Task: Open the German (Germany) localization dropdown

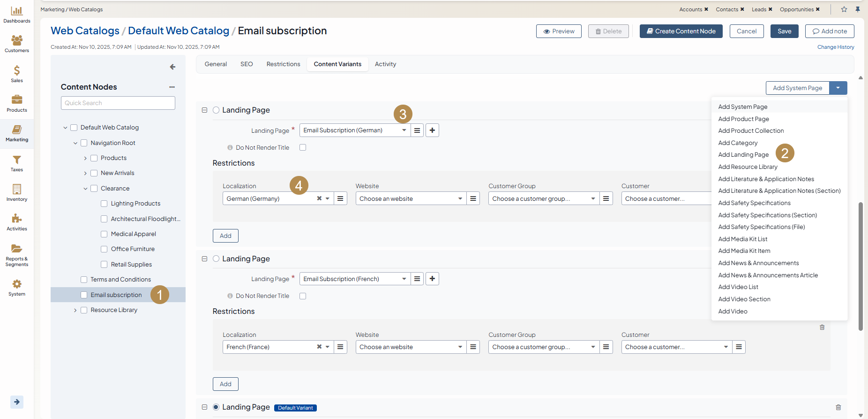Action: point(328,198)
